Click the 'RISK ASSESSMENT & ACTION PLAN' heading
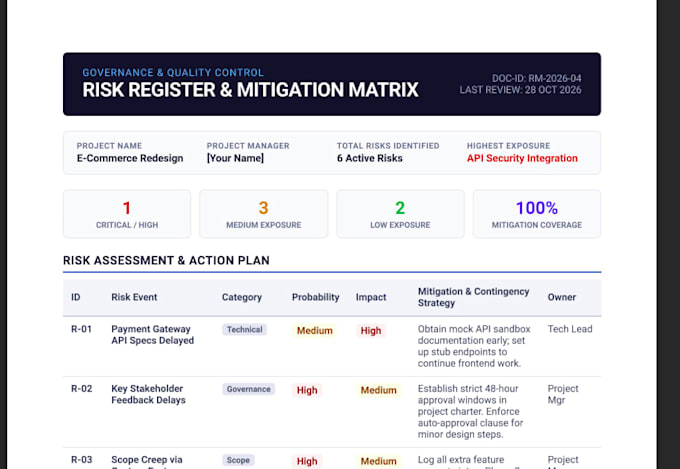 (166, 260)
